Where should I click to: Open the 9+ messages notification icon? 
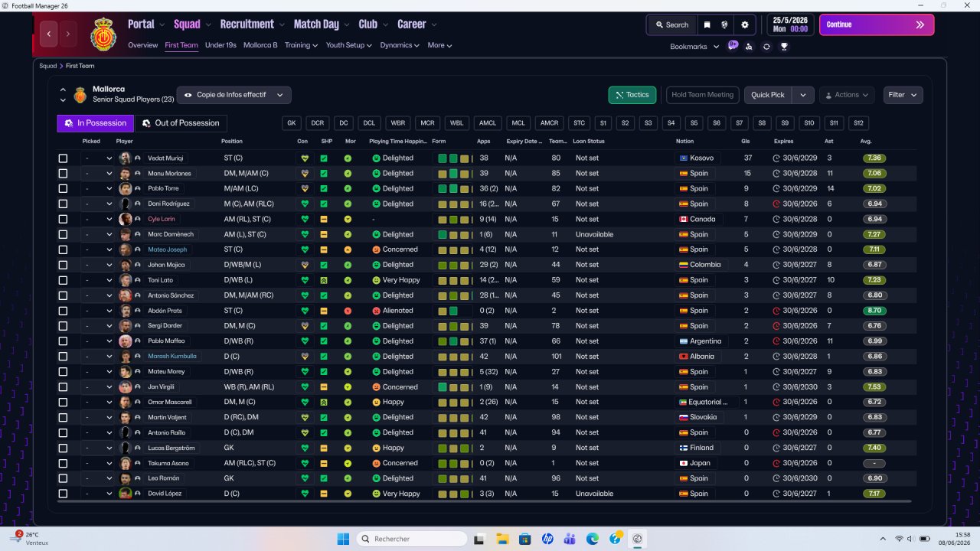coord(733,46)
